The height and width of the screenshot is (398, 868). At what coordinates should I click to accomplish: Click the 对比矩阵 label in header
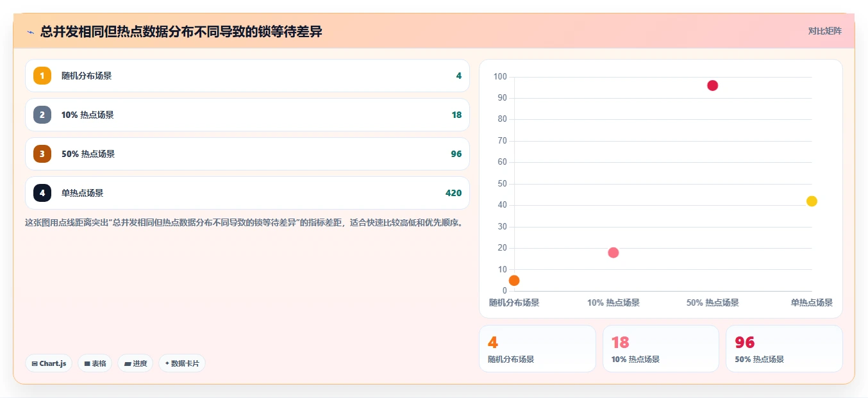825,31
